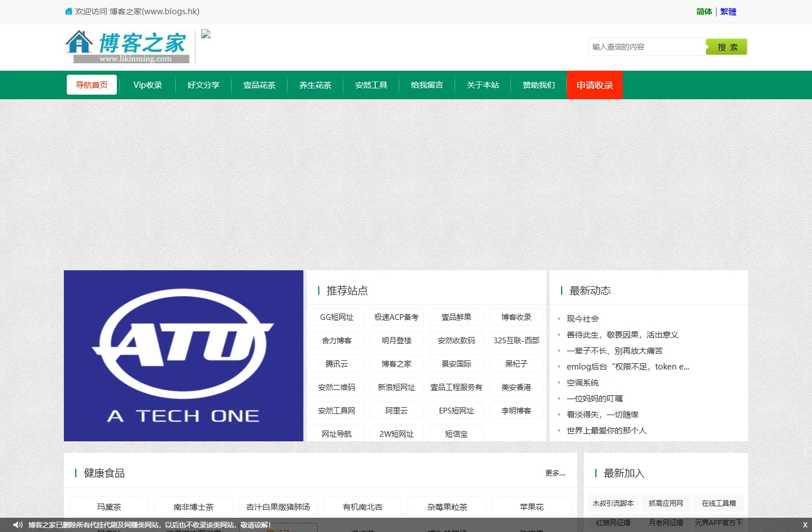
Task: Open the 南非博士茶 health food link
Action: (x=193, y=507)
